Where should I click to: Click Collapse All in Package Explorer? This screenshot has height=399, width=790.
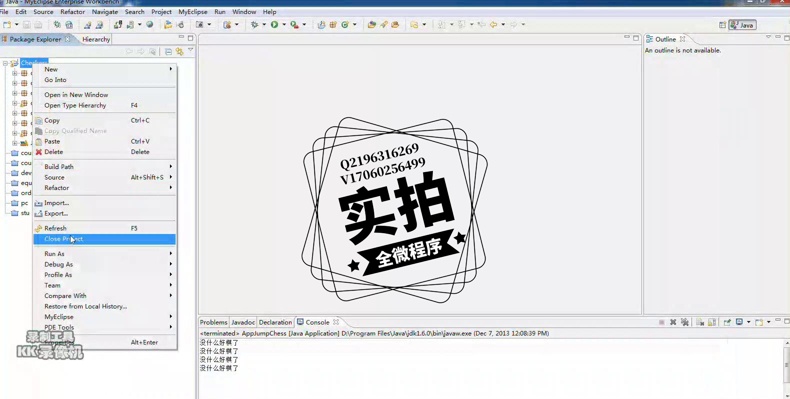(168, 51)
